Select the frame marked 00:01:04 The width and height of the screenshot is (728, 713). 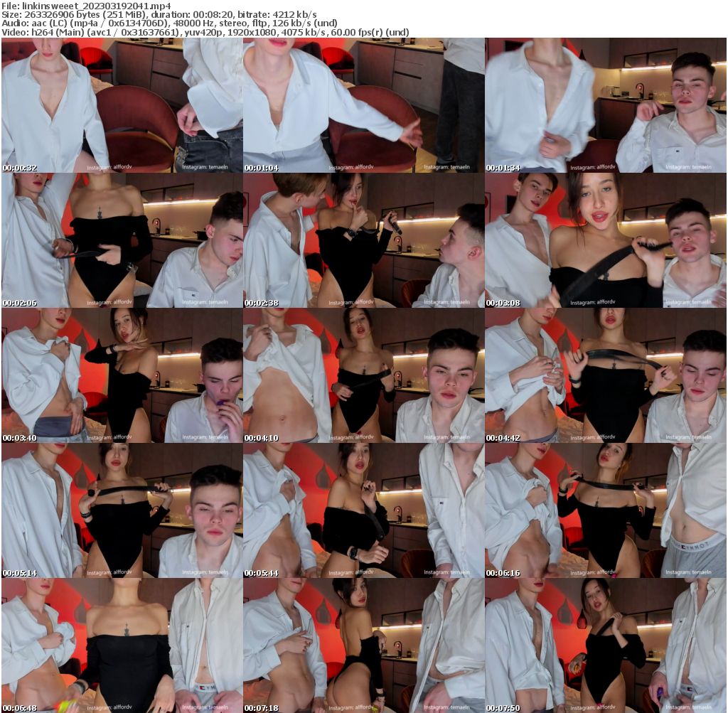(x=363, y=105)
